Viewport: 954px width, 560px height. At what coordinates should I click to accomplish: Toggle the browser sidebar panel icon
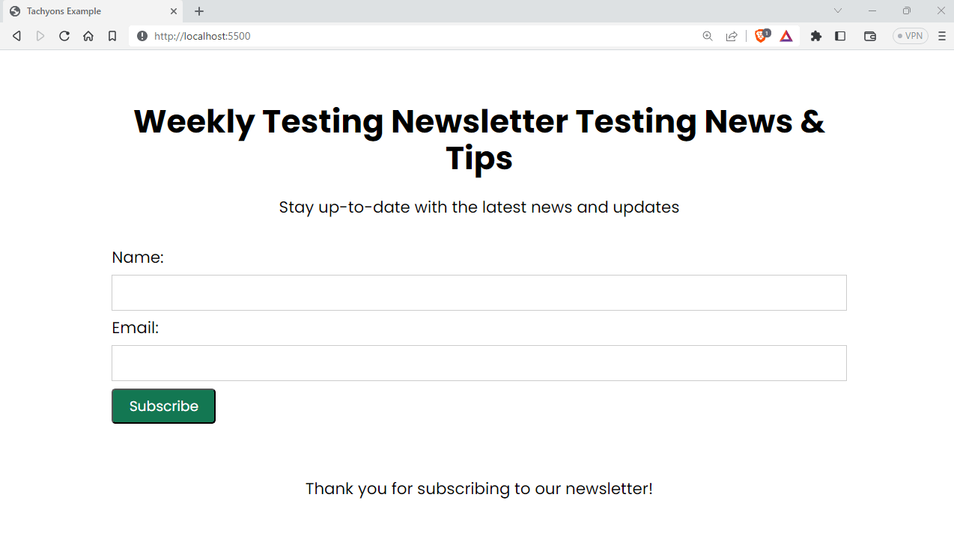coord(840,36)
